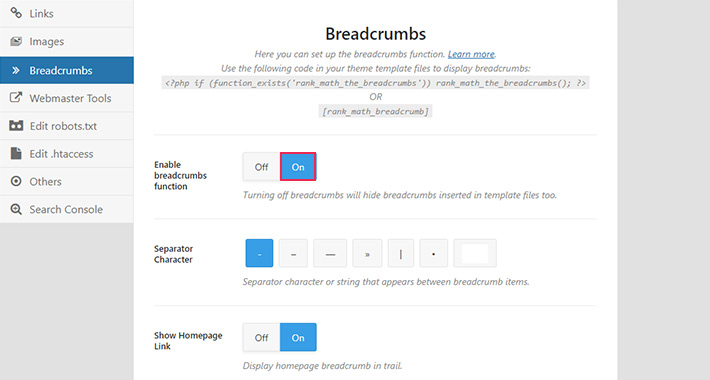Click the Others circle icon

click(16, 181)
